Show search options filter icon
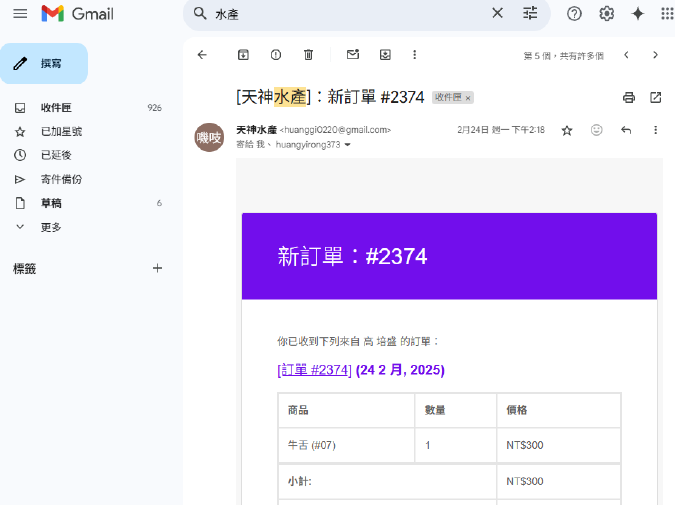Image resolution: width=675 pixels, height=505 pixels. point(530,14)
